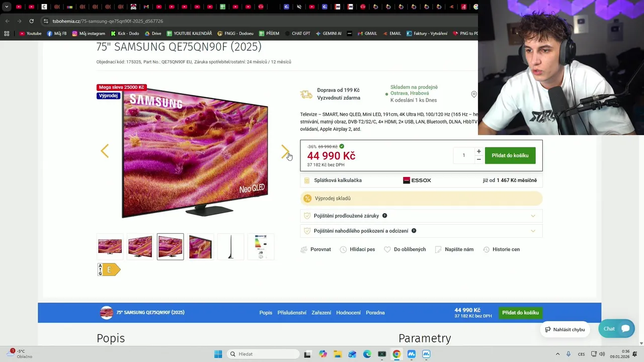Click the energy class E label
Screen dimensions: 644x362
coord(109,270)
